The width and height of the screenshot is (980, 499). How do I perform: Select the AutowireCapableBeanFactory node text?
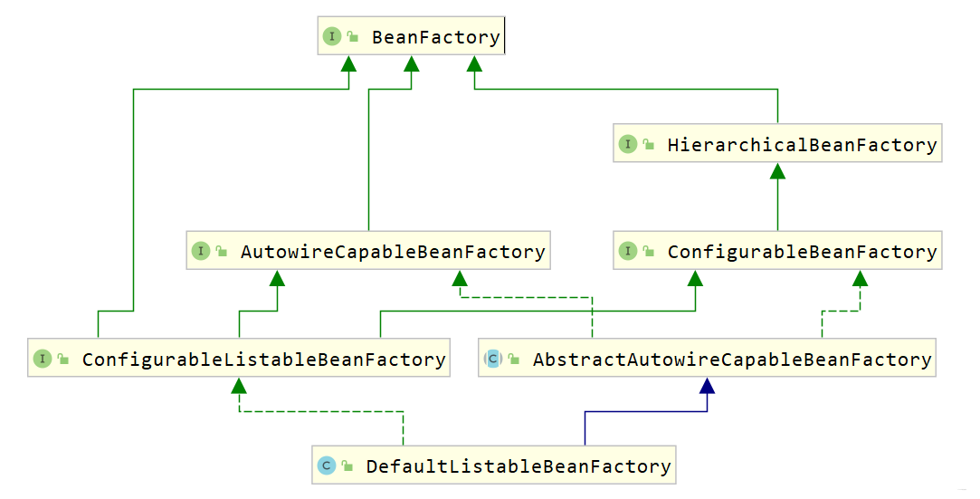[393, 252]
